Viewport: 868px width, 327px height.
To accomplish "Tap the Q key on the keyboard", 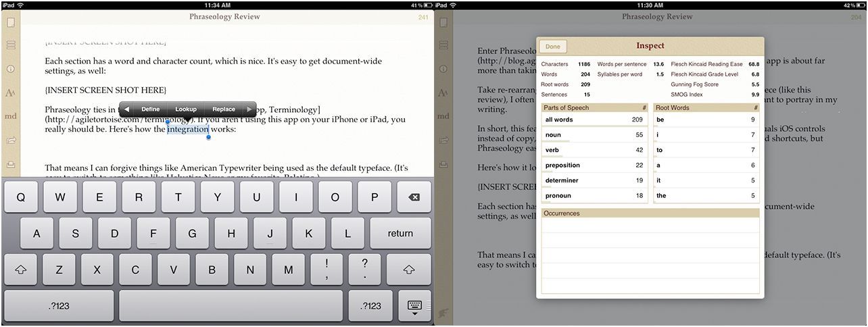I will (21, 197).
